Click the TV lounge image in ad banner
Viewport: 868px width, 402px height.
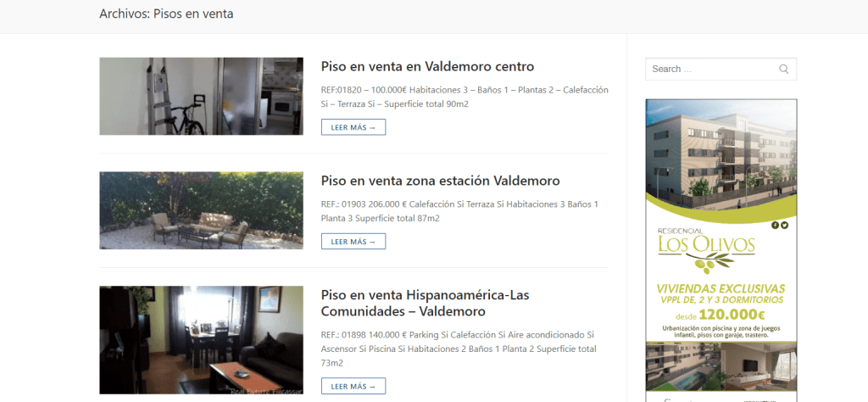coord(760,366)
